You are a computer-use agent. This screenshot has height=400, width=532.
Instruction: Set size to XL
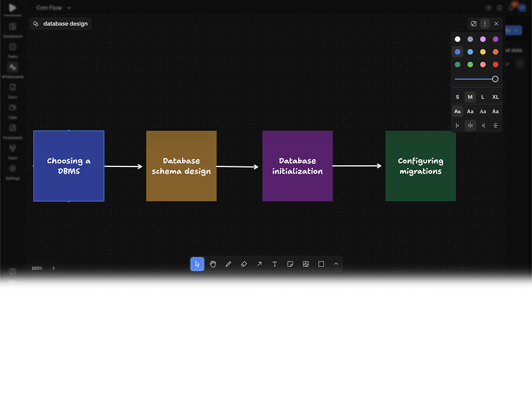pyautogui.click(x=495, y=97)
